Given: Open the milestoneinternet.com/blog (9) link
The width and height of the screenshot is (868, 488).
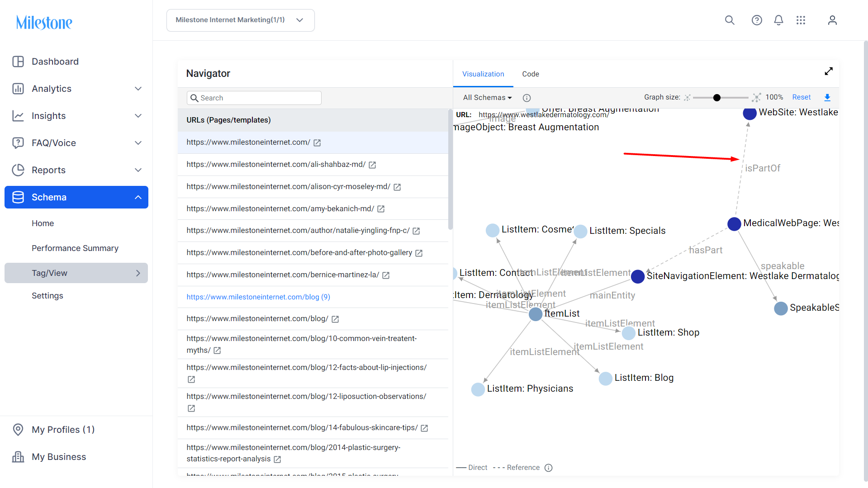Looking at the screenshot, I should [x=258, y=297].
